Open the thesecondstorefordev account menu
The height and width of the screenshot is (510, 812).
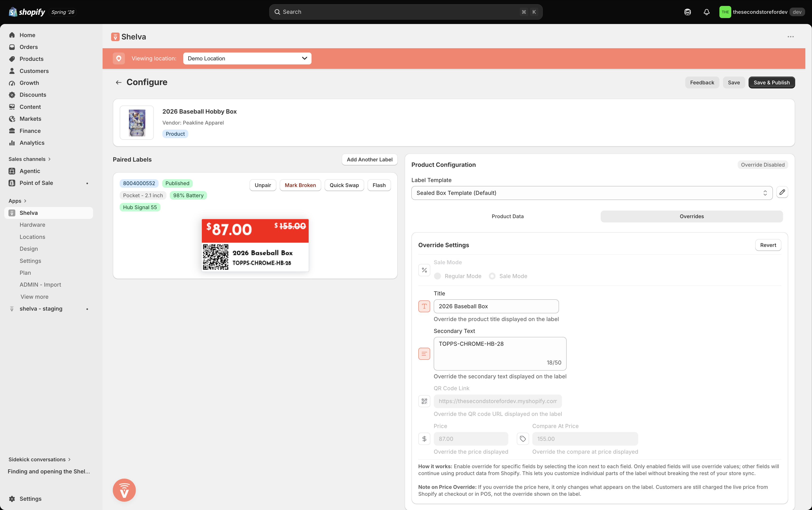[x=762, y=12]
